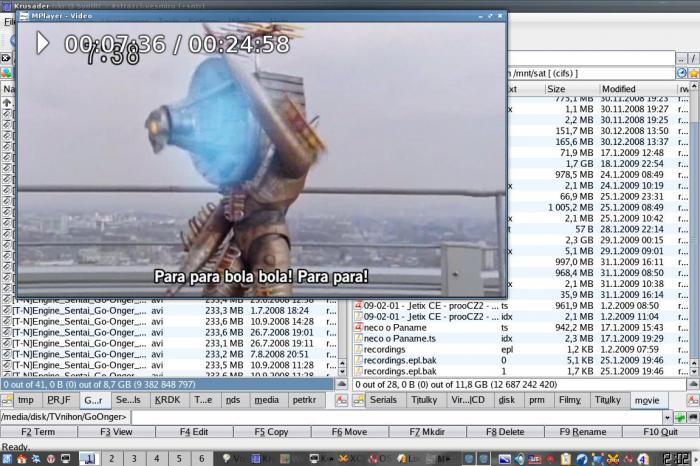
Task: Close left panel tab icon after petrkr
Action: pos(342,400)
